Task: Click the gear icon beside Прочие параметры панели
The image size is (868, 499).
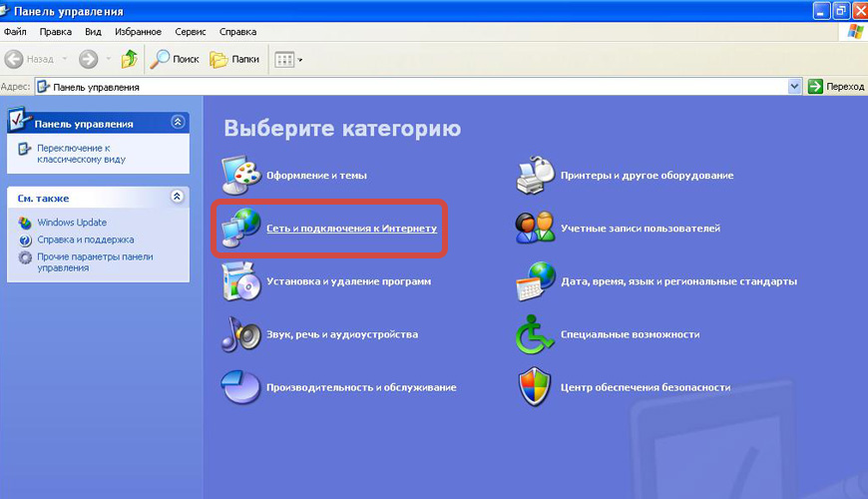Action: [x=25, y=257]
